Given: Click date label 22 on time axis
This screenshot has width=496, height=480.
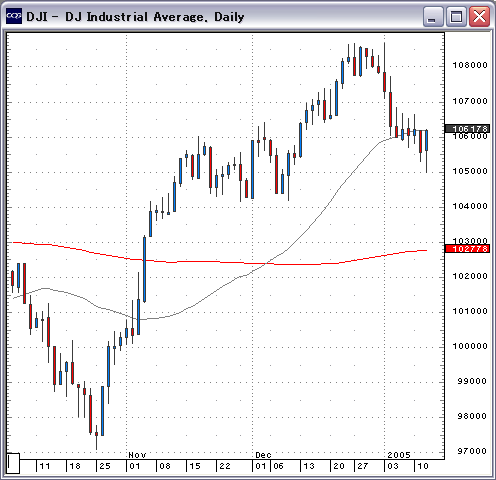Looking at the screenshot, I should pyautogui.click(x=225, y=466).
